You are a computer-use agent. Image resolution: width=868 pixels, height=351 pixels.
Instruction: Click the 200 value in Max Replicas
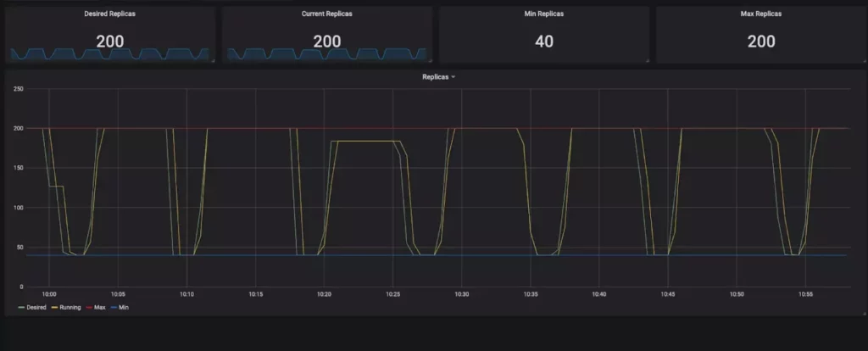761,41
